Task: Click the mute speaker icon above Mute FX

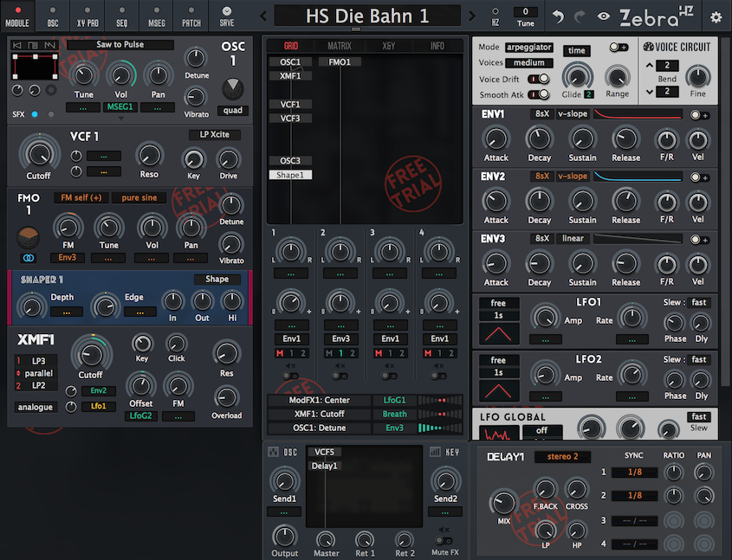Action: coord(444,530)
